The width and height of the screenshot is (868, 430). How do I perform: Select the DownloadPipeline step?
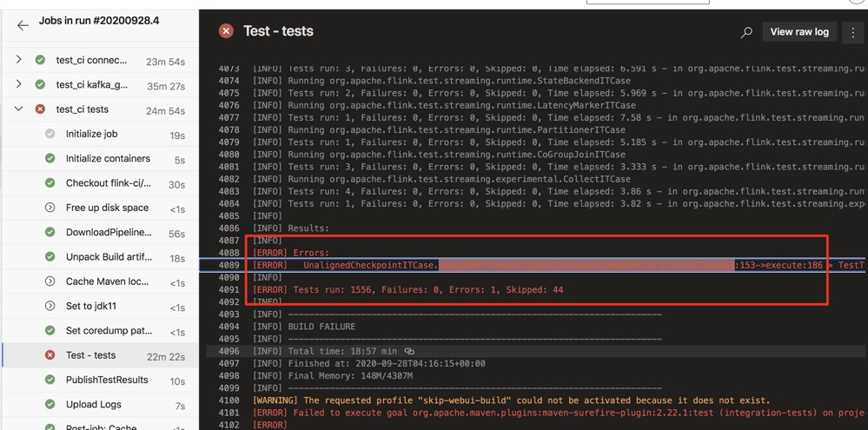(100, 233)
